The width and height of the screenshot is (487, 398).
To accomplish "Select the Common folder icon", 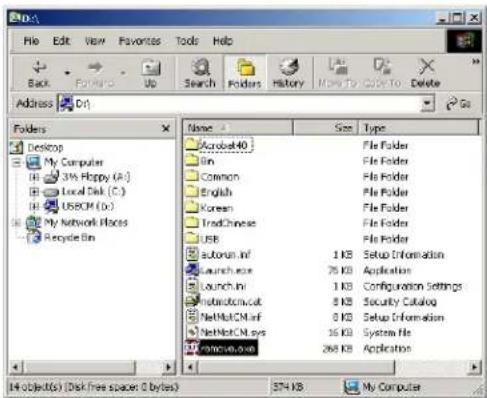I will pos(192,176).
